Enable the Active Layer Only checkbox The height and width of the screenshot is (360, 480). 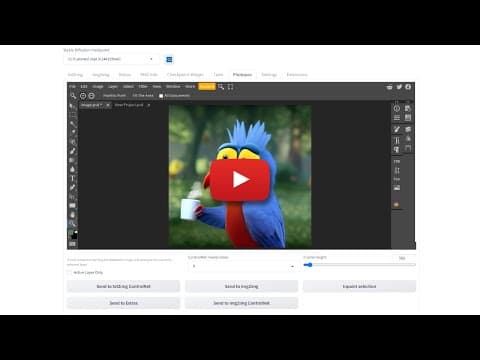coord(69,272)
